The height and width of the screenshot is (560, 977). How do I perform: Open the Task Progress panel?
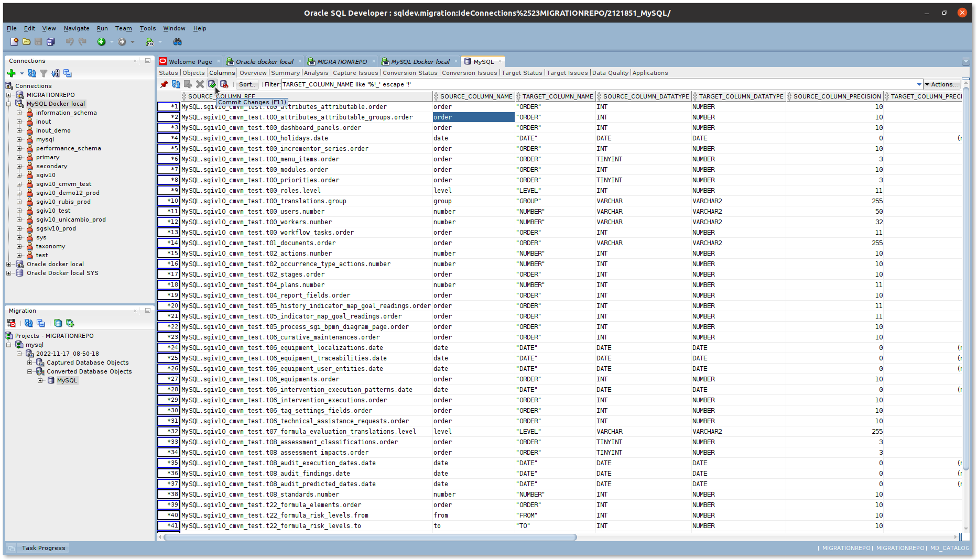click(x=43, y=547)
